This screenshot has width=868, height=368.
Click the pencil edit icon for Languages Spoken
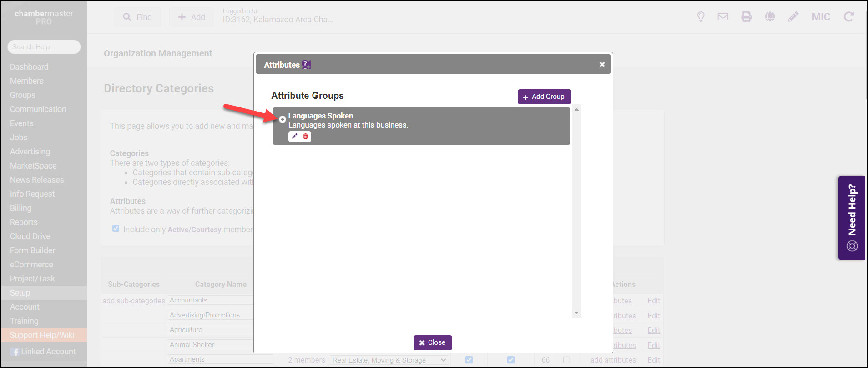(x=294, y=137)
